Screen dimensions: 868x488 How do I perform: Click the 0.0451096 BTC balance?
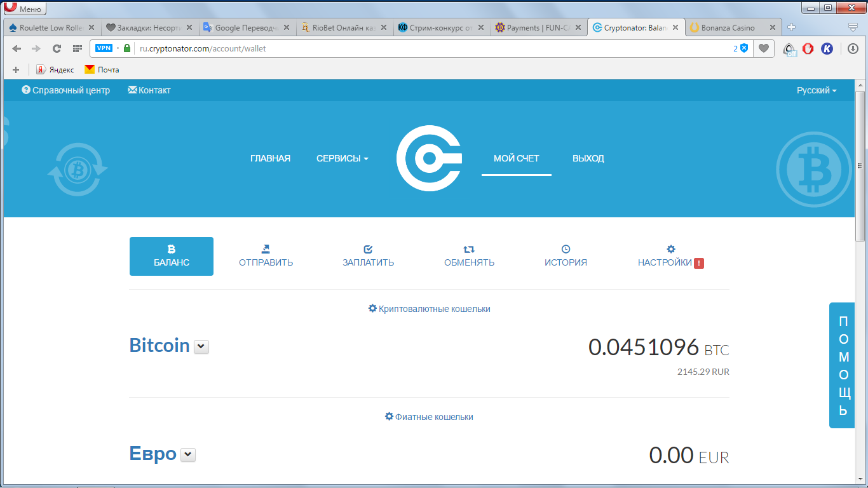(x=659, y=348)
